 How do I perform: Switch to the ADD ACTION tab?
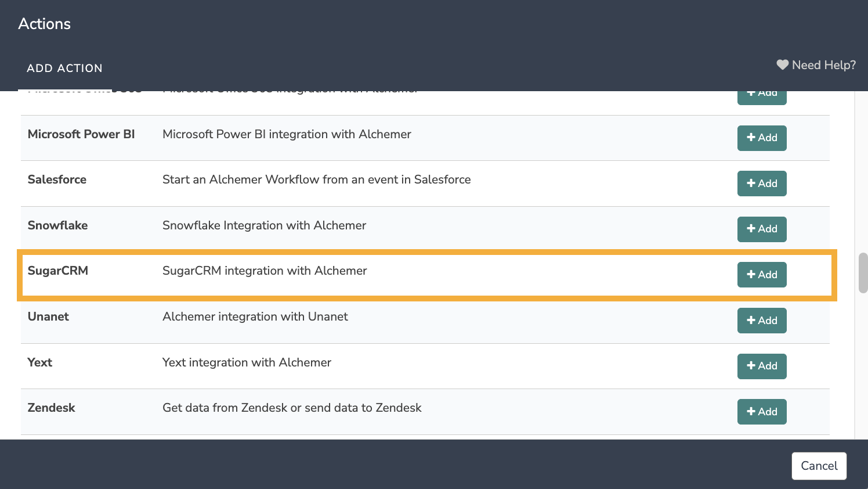(64, 69)
